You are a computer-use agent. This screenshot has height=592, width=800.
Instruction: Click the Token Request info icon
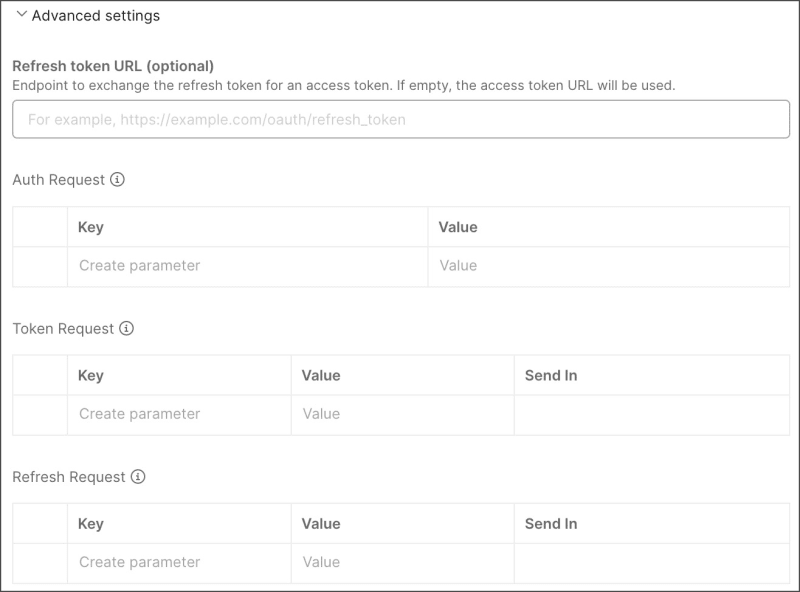126,328
